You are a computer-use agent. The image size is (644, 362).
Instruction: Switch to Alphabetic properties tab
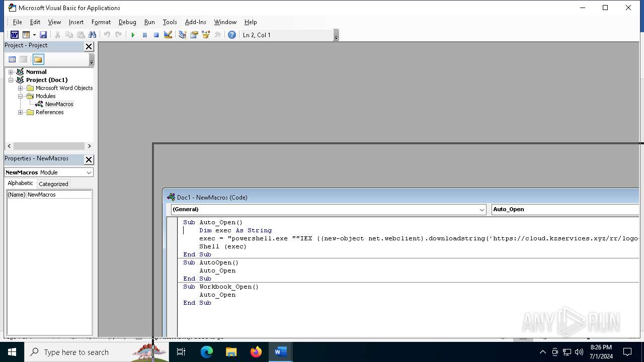tap(20, 184)
